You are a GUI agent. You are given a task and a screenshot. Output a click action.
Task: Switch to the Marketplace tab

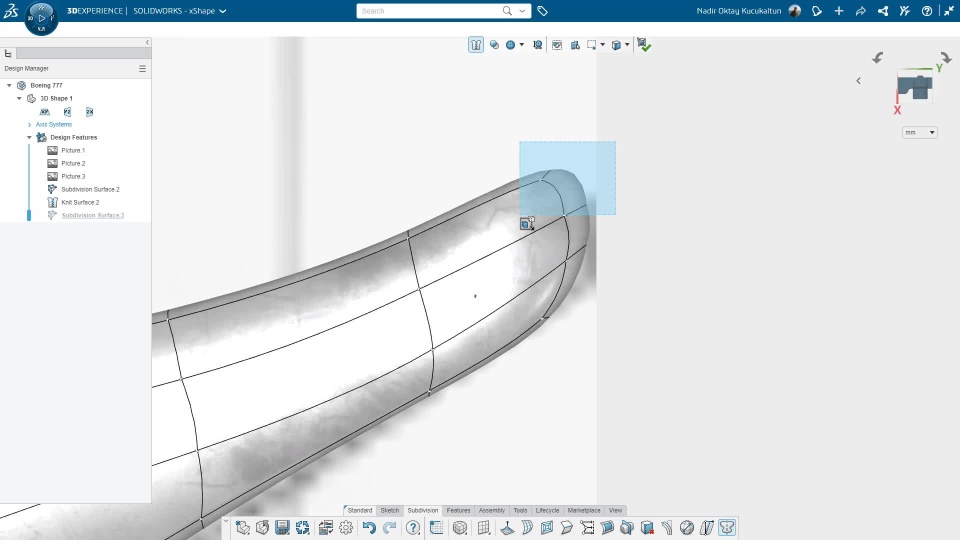pyautogui.click(x=584, y=510)
